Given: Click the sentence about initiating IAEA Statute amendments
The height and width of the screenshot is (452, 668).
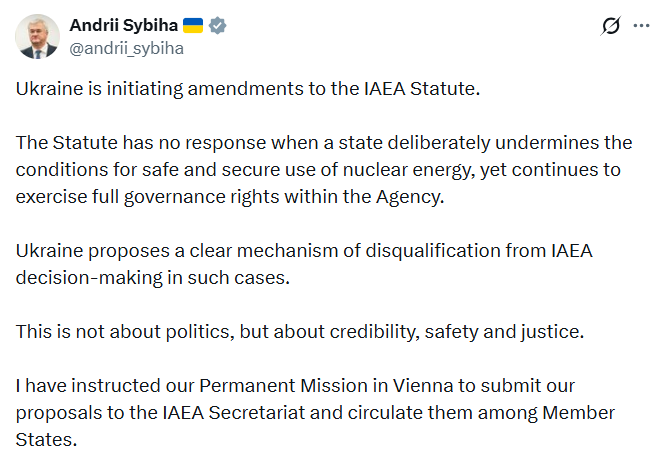Looking at the screenshot, I should (x=249, y=89).
